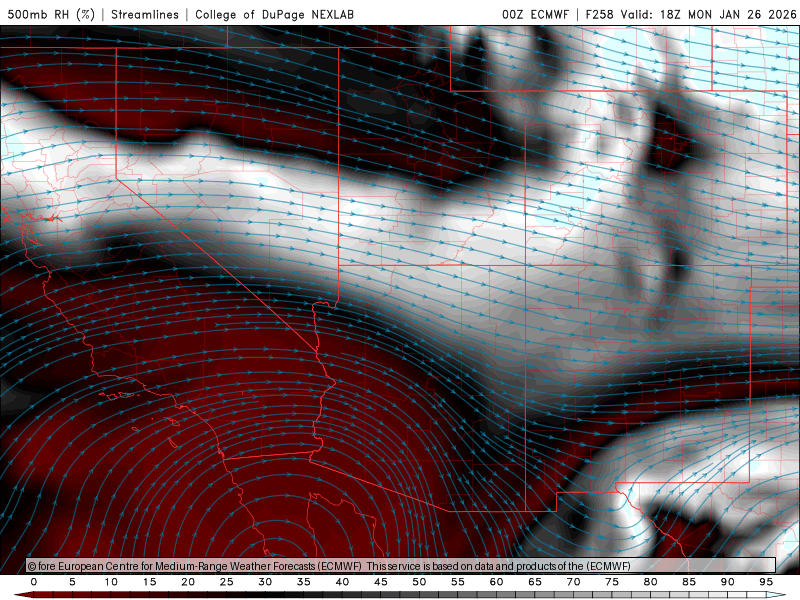Click the '45' value on the RH scale
Image resolution: width=800 pixels, height=600 pixels.
[x=381, y=582]
